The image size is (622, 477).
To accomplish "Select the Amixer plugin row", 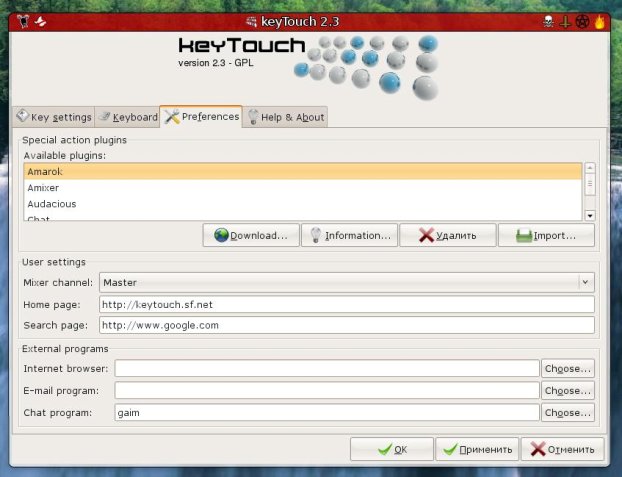I will pos(303,188).
